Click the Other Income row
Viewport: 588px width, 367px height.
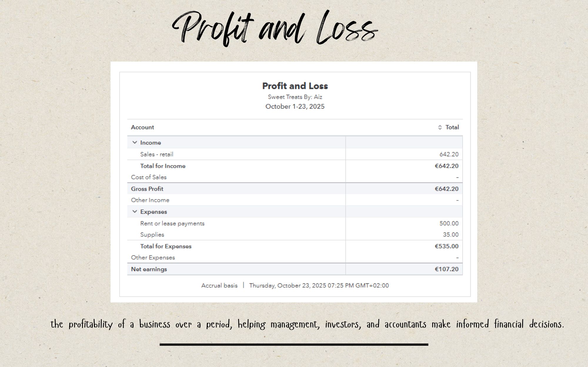point(150,200)
